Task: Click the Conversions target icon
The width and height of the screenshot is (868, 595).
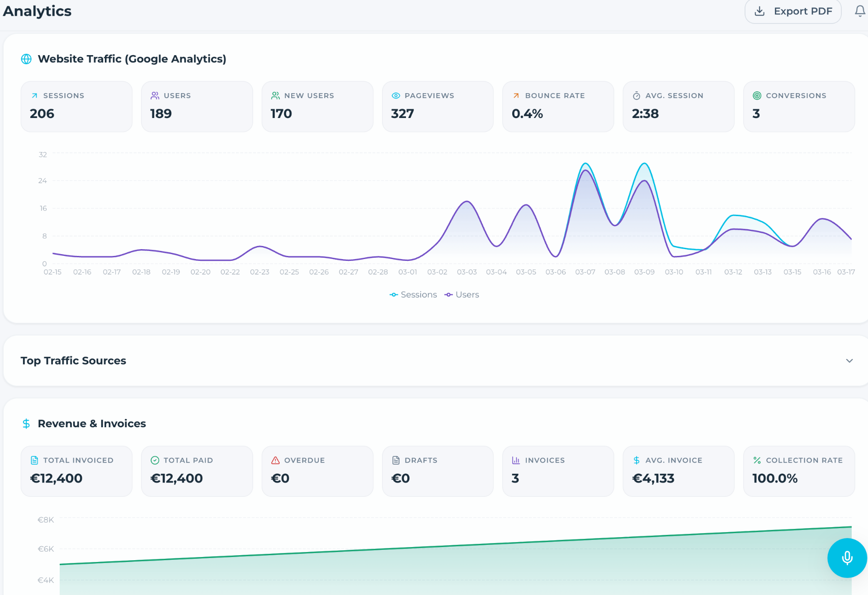Action: [x=757, y=95]
